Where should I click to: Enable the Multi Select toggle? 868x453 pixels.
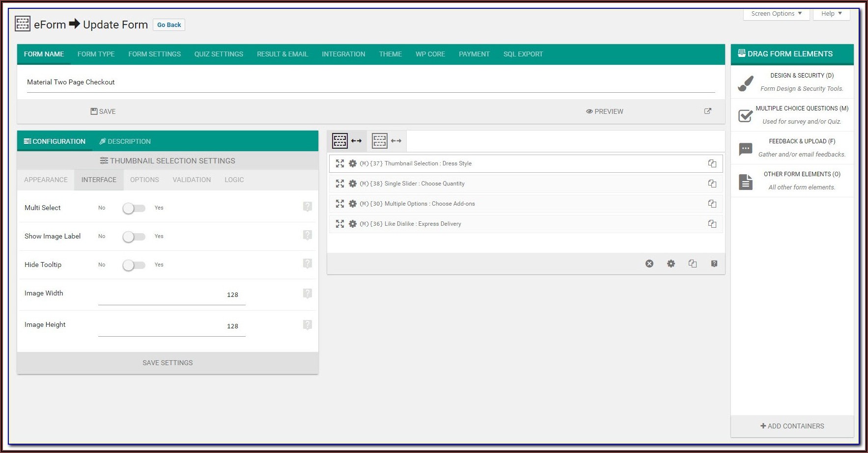134,208
